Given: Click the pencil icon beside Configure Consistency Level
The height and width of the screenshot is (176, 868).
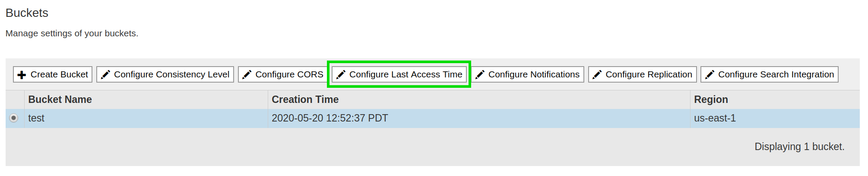Looking at the screenshot, I should pos(105,75).
